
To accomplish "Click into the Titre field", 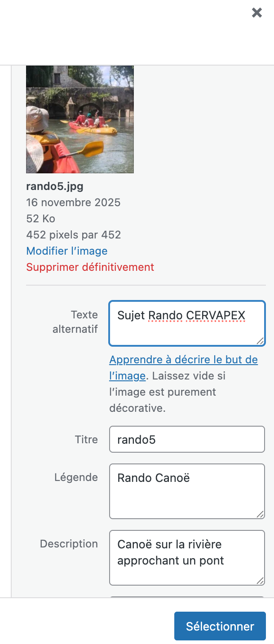I will coord(187,439).
